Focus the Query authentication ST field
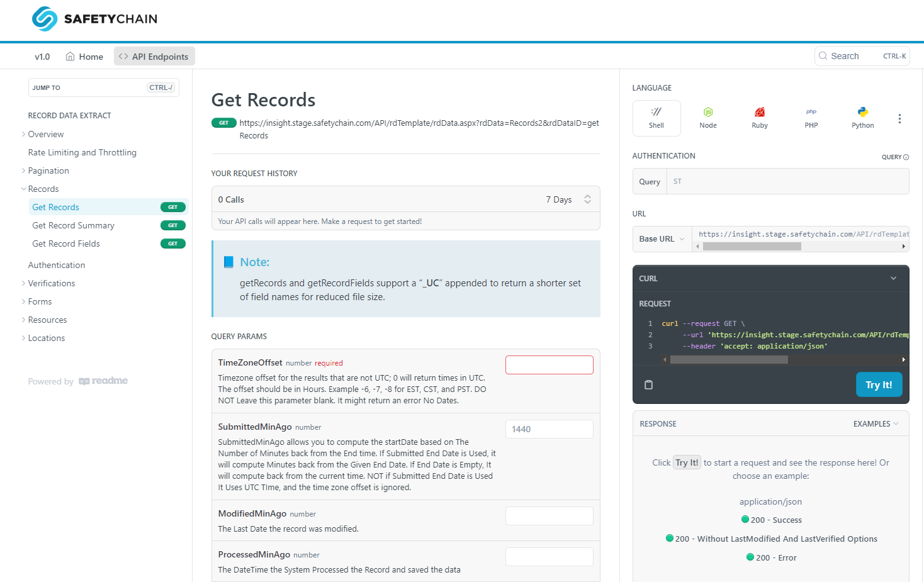The width and height of the screenshot is (924, 582). [x=787, y=181]
